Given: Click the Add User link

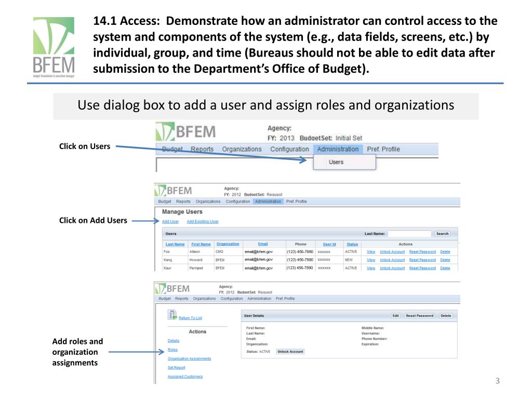Looking at the screenshot, I should tap(170, 221).
